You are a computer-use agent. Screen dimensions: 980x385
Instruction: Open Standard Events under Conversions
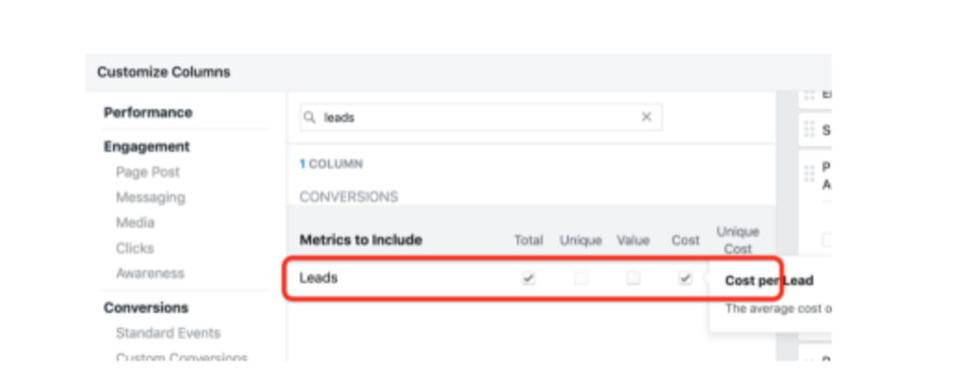pyautogui.click(x=168, y=333)
